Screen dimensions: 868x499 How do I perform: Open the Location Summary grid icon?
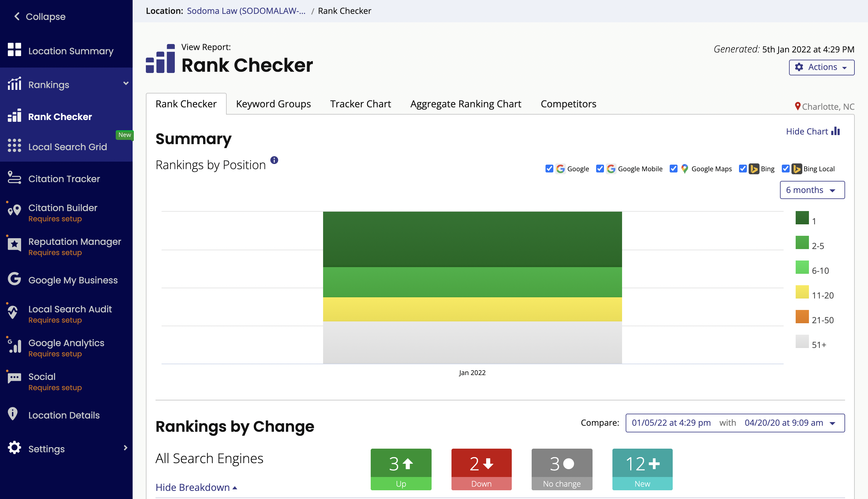pos(14,50)
